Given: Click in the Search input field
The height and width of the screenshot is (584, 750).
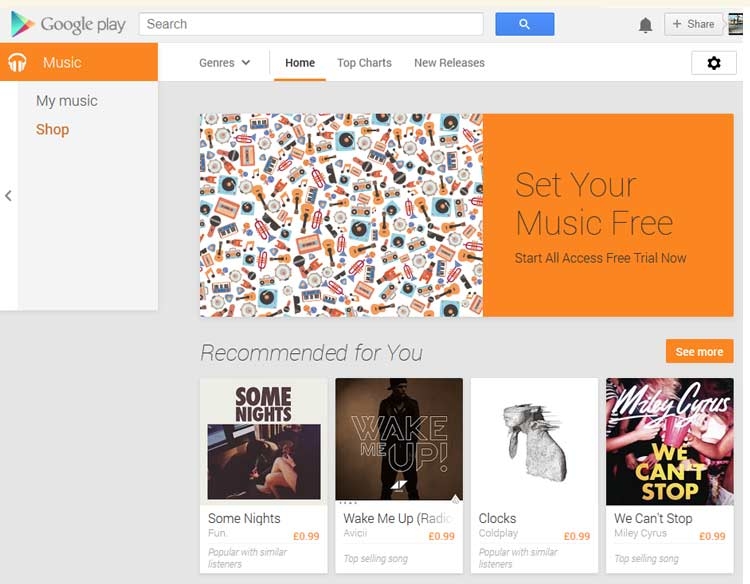Looking at the screenshot, I should coord(310,24).
